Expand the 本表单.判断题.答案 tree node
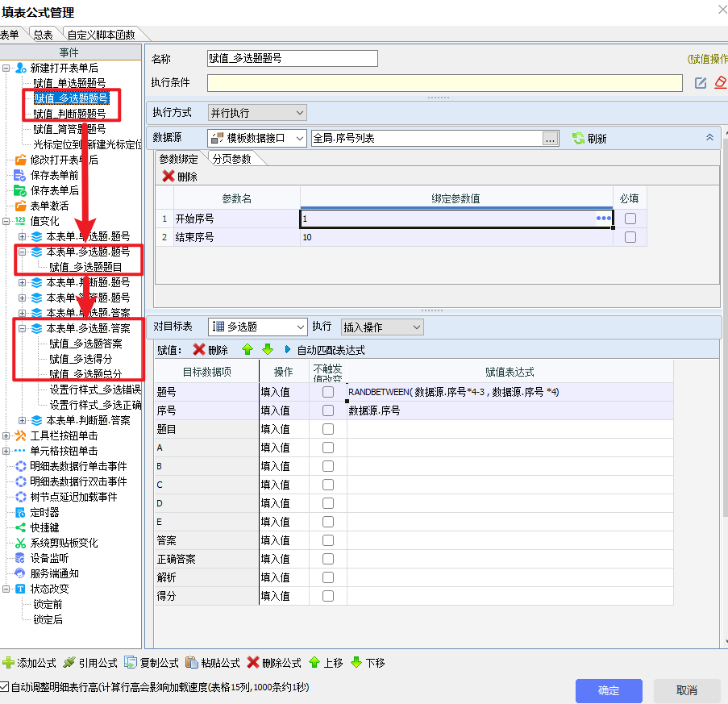Image resolution: width=728 pixels, height=704 pixels. (x=22, y=420)
